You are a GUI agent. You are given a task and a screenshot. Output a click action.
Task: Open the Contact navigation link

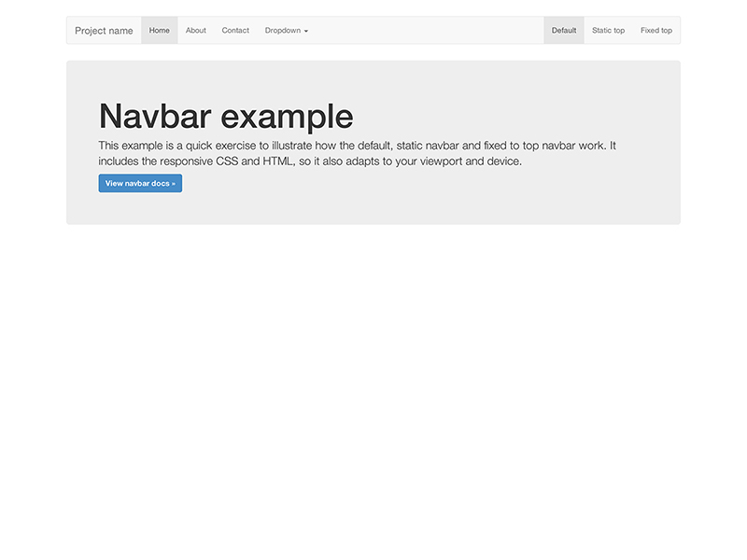click(x=235, y=30)
